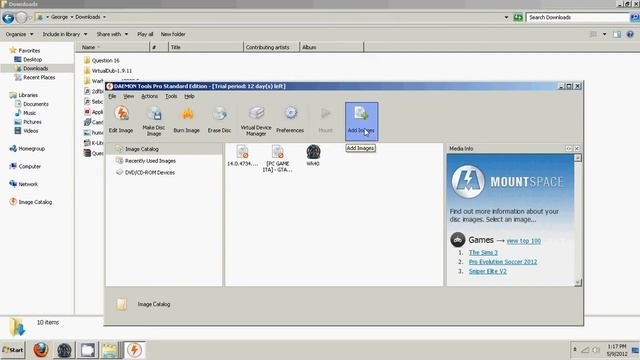Open Organize dropdown in Explorer

click(19, 34)
